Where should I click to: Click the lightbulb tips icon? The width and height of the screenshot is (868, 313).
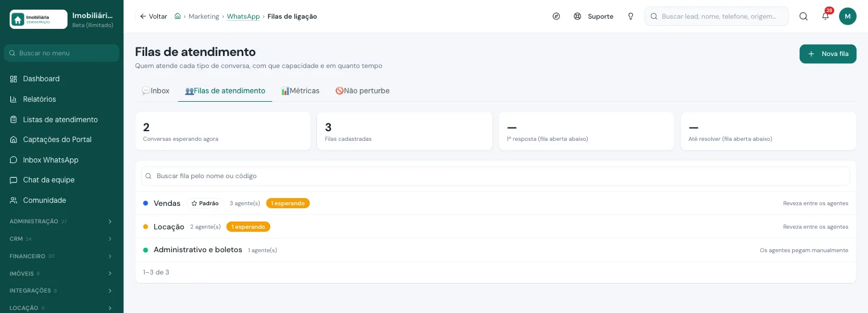coord(631,16)
